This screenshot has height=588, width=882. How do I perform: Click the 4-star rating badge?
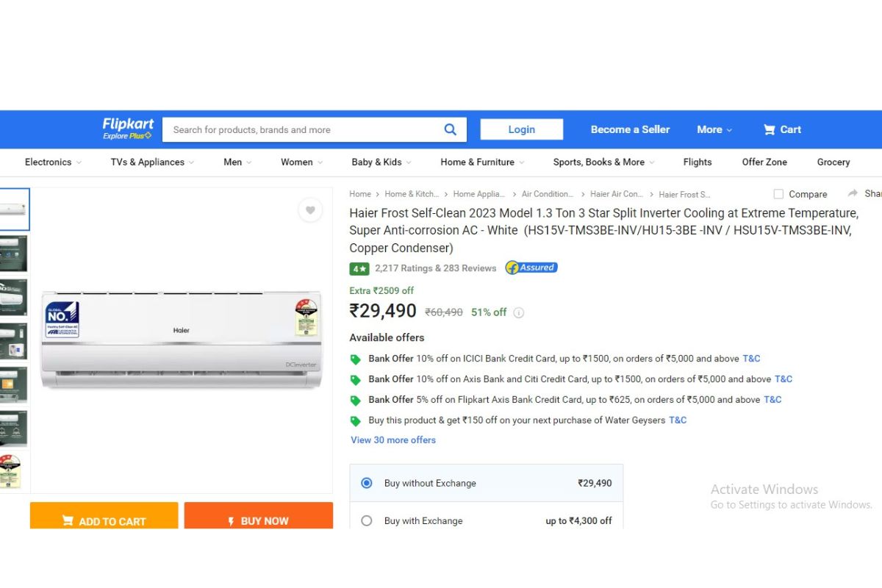[x=359, y=268]
